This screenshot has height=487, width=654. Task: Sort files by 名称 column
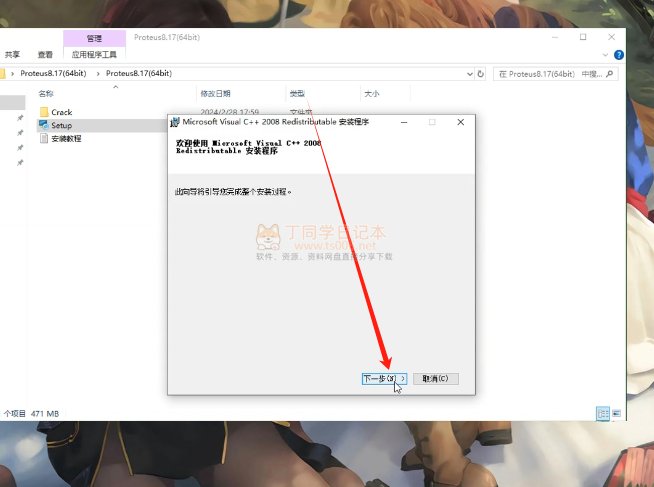[x=46, y=94]
